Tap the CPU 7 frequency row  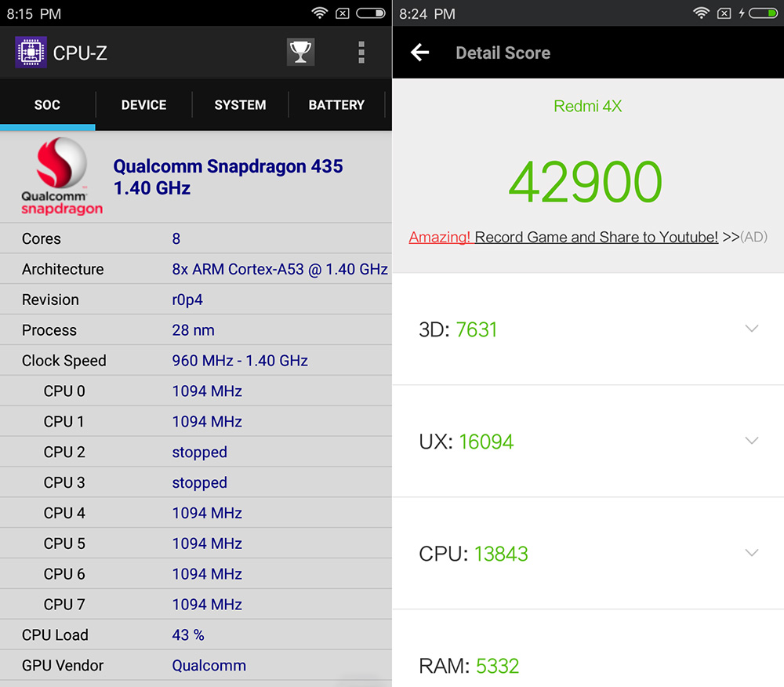(x=196, y=605)
